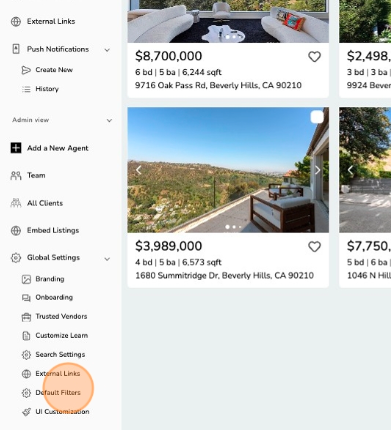Click the 4 bd | 5 ba | 6,573 sqft details
The width and height of the screenshot is (391, 430).
[x=178, y=262]
